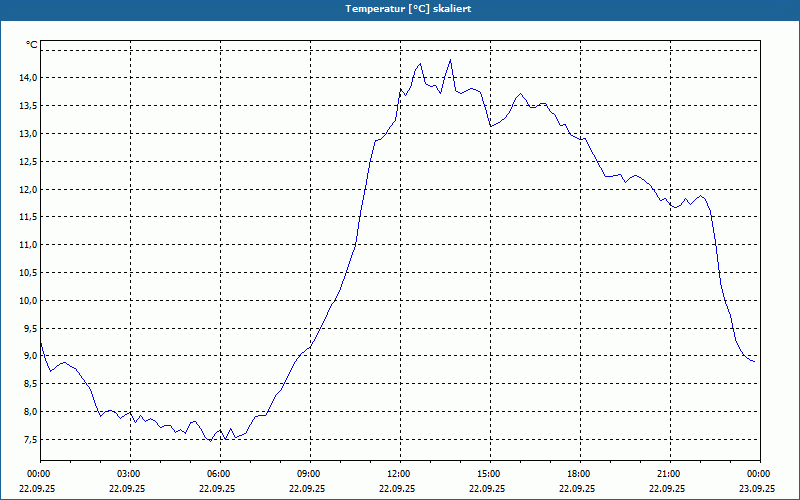Click the '21:00' time label
This screenshot has width=800, height=500.
(669, 474)
